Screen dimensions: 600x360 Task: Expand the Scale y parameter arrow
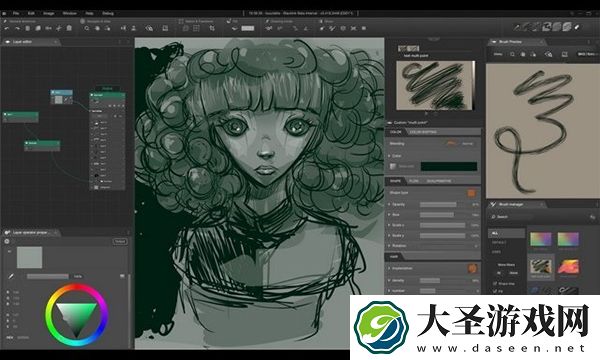(390, 236)
